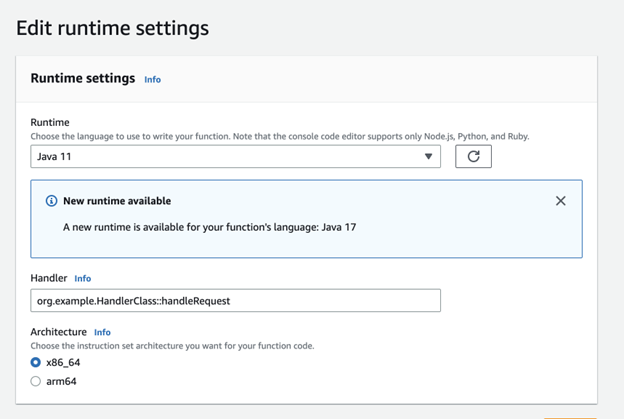Click the arm64 option label text
The width and height of the screenshot is (624, 419).
pyautogui.click(x=61, y=381)
